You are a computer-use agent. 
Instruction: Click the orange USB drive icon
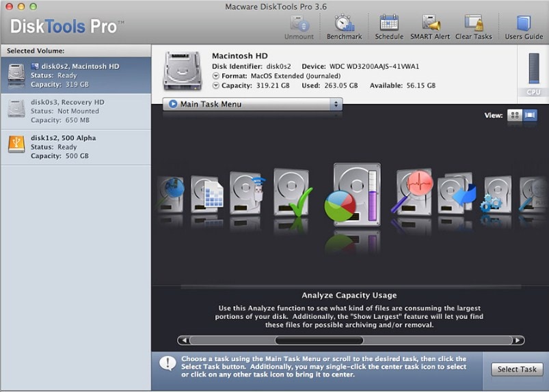coord(16,144)
